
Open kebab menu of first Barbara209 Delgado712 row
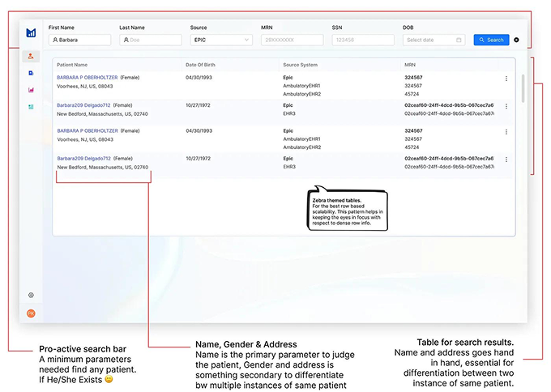(506, 106)
